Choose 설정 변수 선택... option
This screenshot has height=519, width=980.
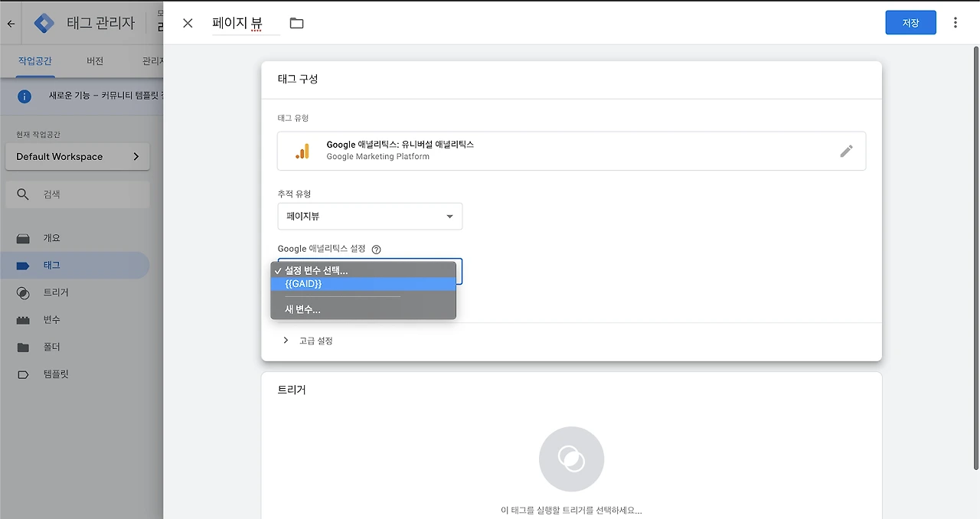coord(363,270)
